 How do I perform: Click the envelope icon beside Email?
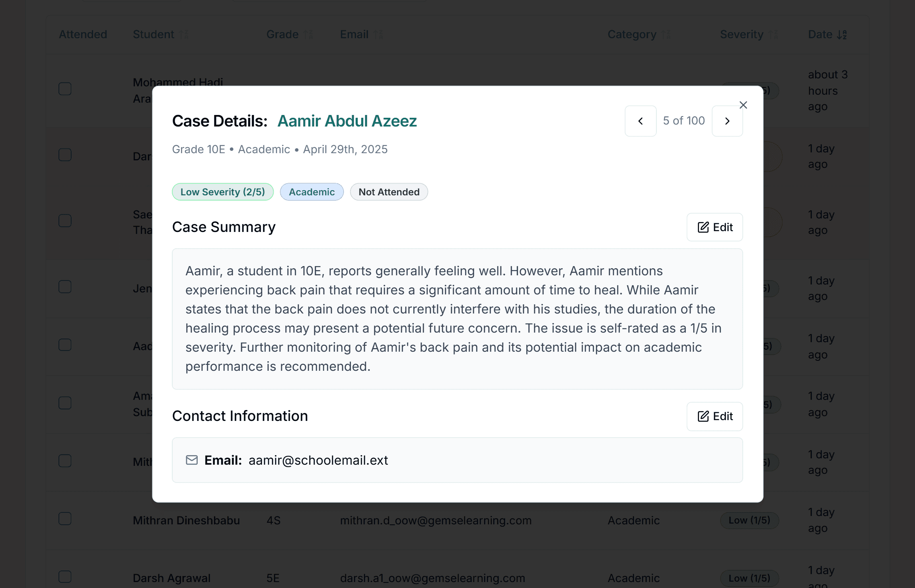[192, 460]
